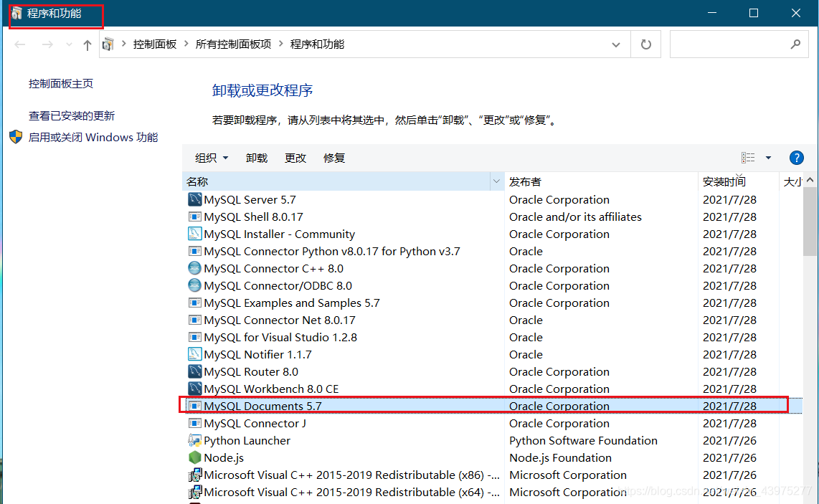Viewport: 819px width, 504px height.
Task: Go to 所有控制面板项 in the breadcrumb
Action: (x=233, y=44)
